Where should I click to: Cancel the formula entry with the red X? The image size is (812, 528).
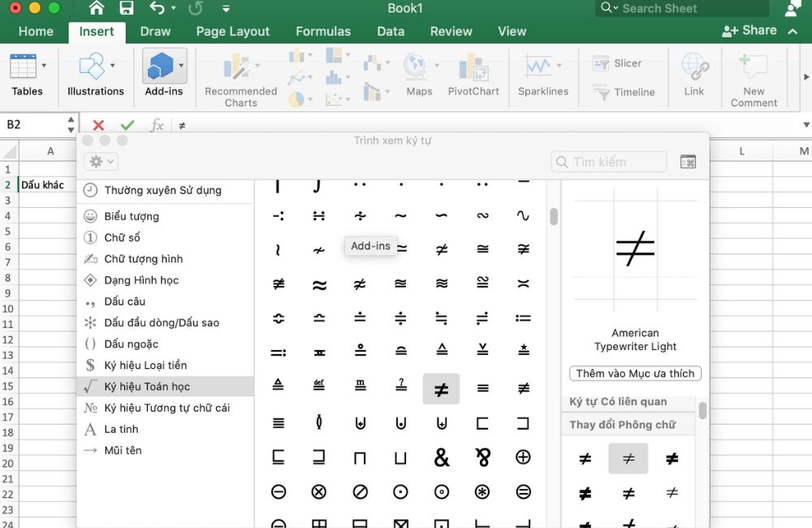pos(100,126)
